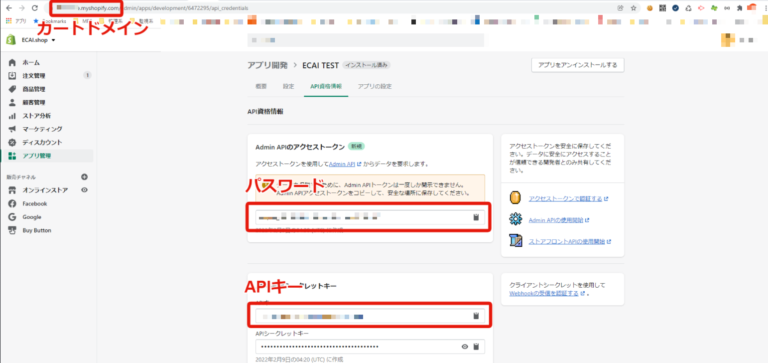
Task: Click the Shopify admin search bar
Action: (365, 40)
